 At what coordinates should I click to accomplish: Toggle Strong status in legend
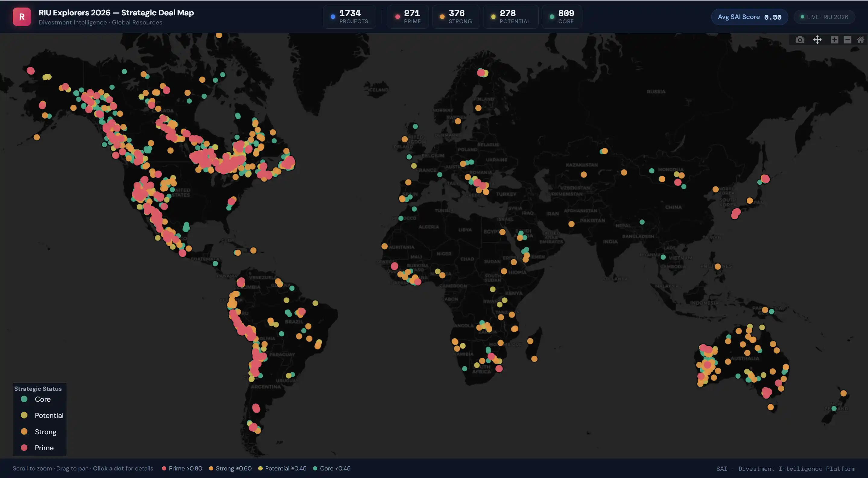coord(45,432)
